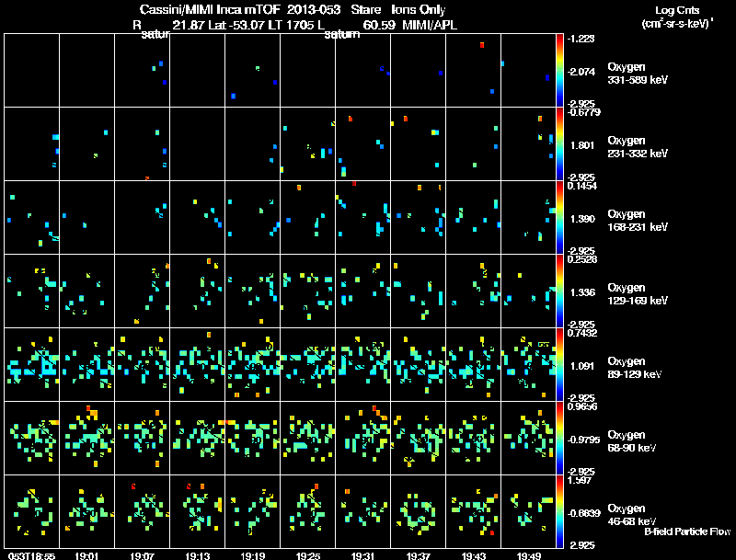Click the 19:13 time axis label
Screen dimensions: 736x560
197,556
